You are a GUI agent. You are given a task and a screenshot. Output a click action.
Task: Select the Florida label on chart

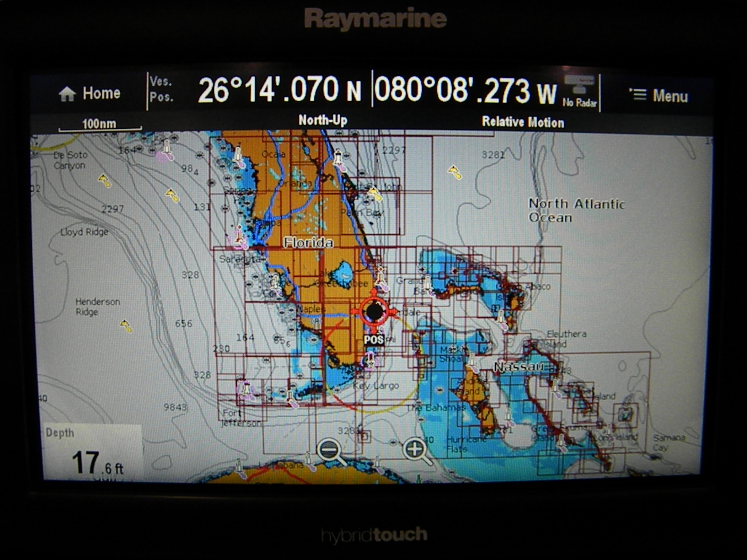pyautogui.click(x=309, y=243)
